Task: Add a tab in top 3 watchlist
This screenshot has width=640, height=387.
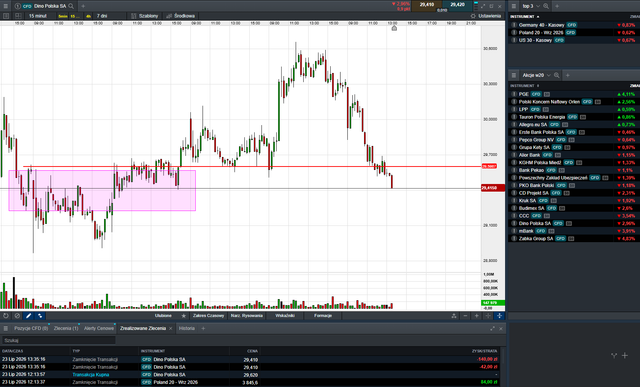Action: pyautogui.click(x=557, y=6)
